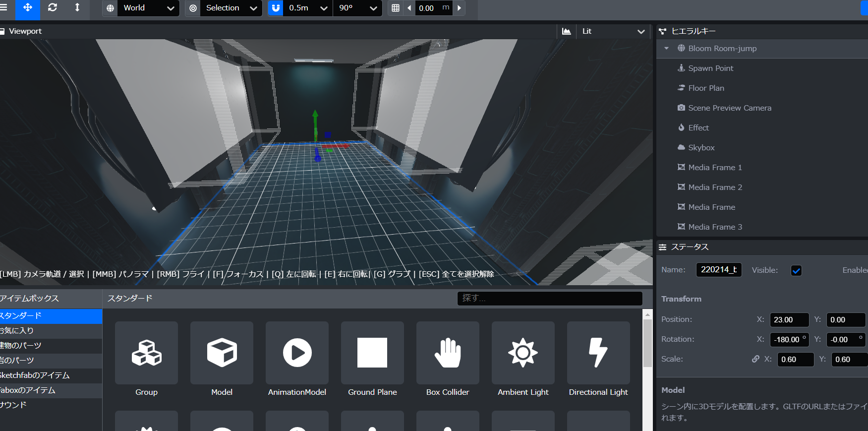Click the Position X field 23.00

[789, 320]
